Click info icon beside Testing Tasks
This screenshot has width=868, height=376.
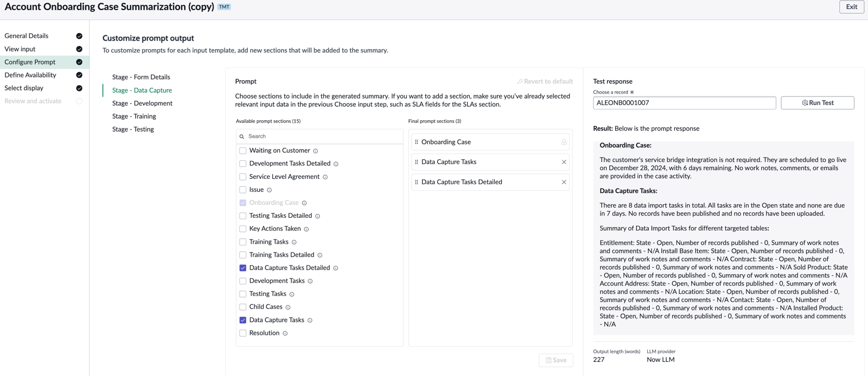click(x=291, y=294)
